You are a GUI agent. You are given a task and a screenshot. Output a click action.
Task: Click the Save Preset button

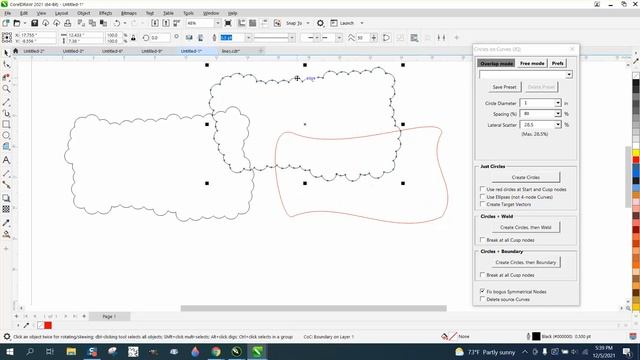[x=504, y=87]
